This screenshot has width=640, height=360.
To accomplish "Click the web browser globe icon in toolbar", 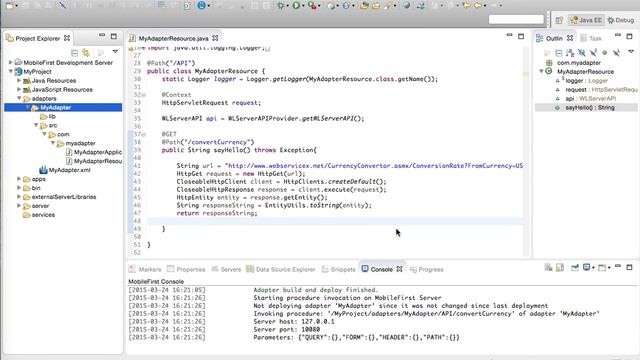I will (407, 5).
